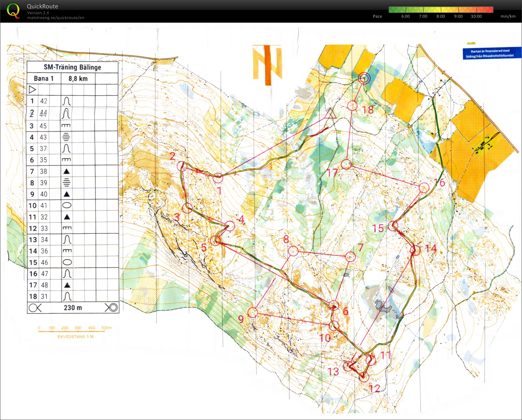522x420 pixels.
Task: Click the depression oval in row 15
Action: [x=67, y=262]
